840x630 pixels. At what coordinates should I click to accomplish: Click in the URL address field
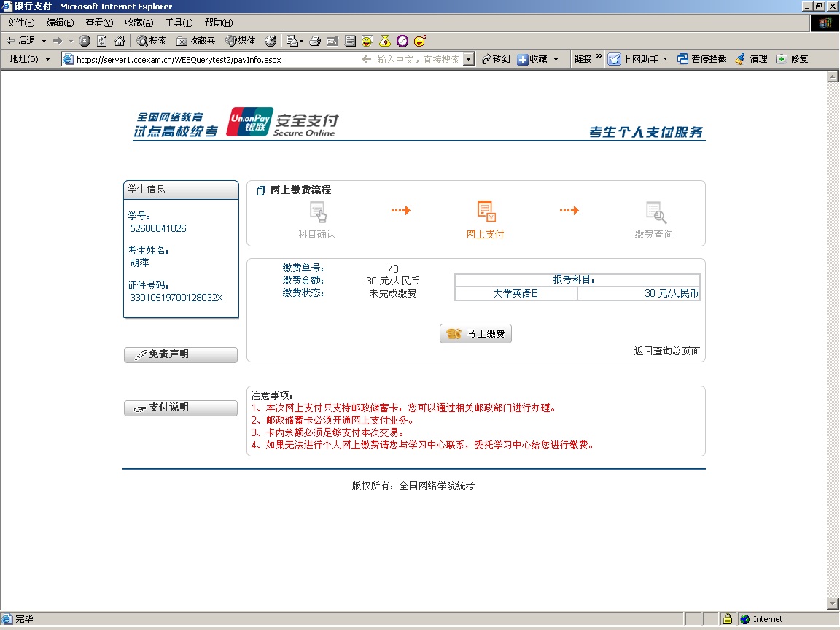[211, 59]
